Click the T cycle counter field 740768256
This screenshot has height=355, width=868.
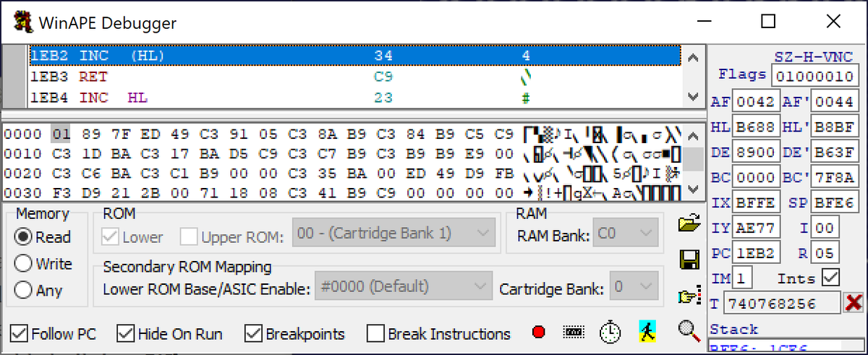[x=781, y=303]
